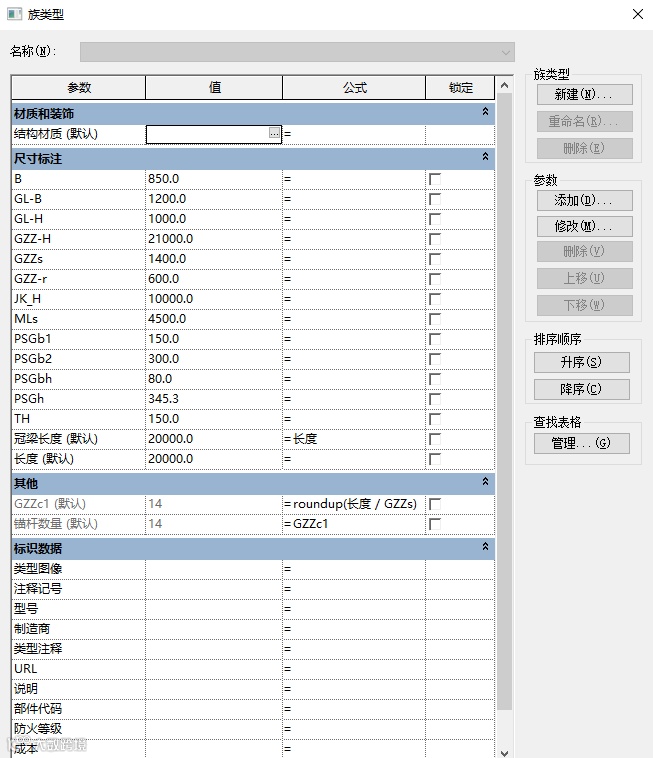The width and height of the screenshot is (653, 758).
Task: Toggle lock checkbox for parameter B
Action: (x=435, y=179)
